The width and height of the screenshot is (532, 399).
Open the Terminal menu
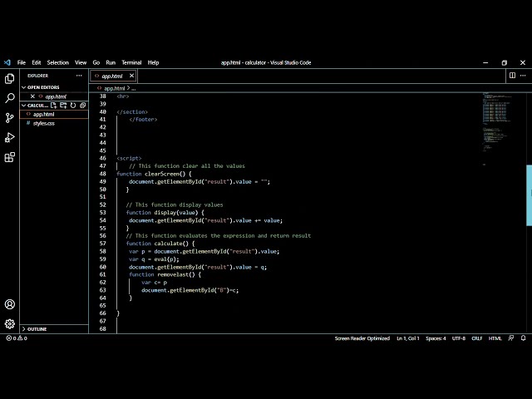[131, 62]
